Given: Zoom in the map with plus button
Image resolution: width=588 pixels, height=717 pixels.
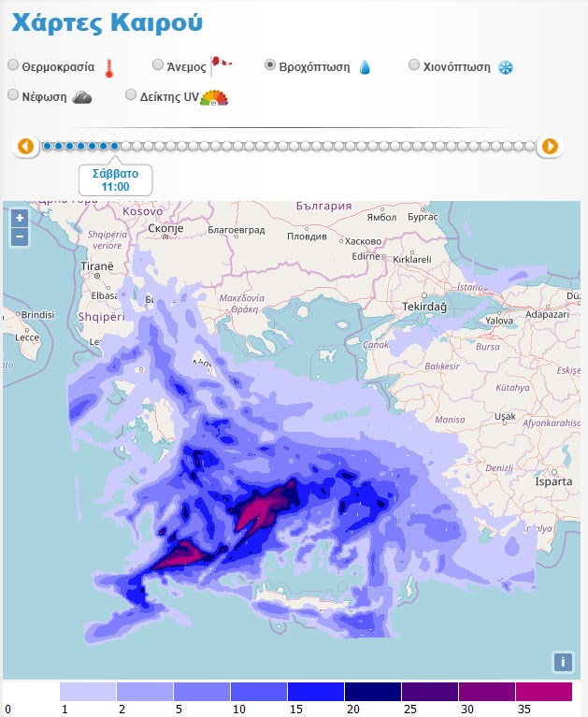Looking at the screenshot, I should pyautogui.click(x=20, y=218).
